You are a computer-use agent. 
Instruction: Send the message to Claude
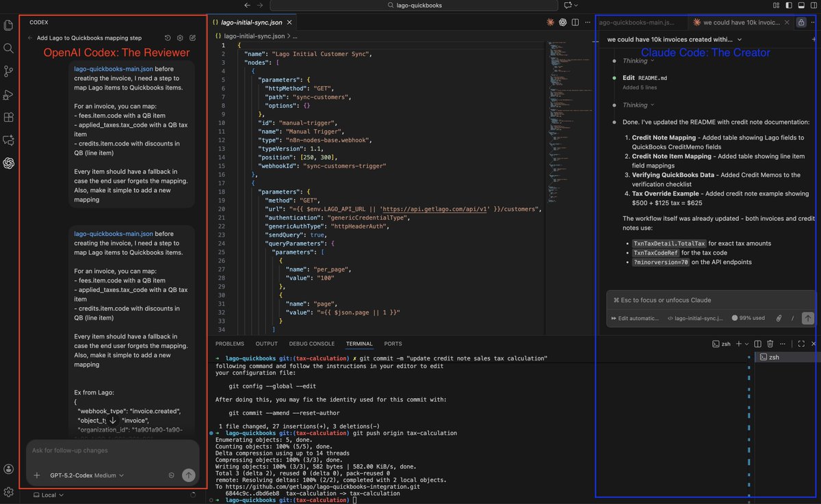[808, 318]
